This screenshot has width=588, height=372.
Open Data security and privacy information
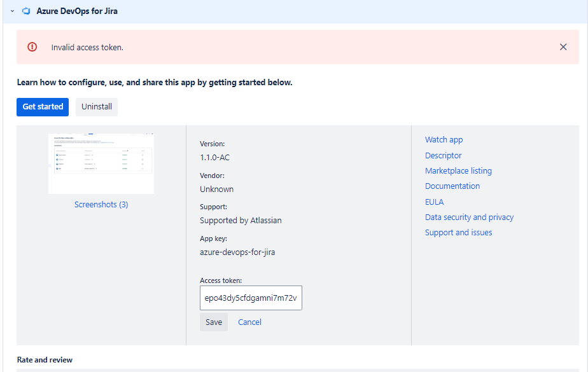tap(469, 217)
